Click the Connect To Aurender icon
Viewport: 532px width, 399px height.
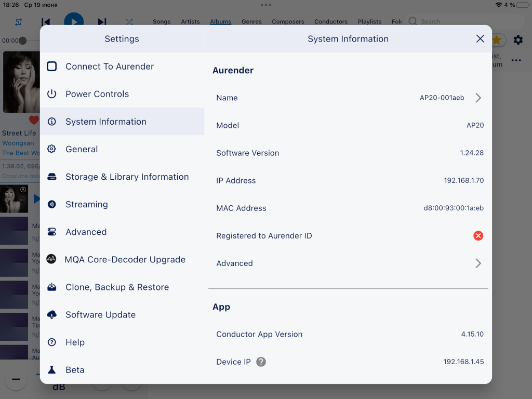[x=51, y=66]
